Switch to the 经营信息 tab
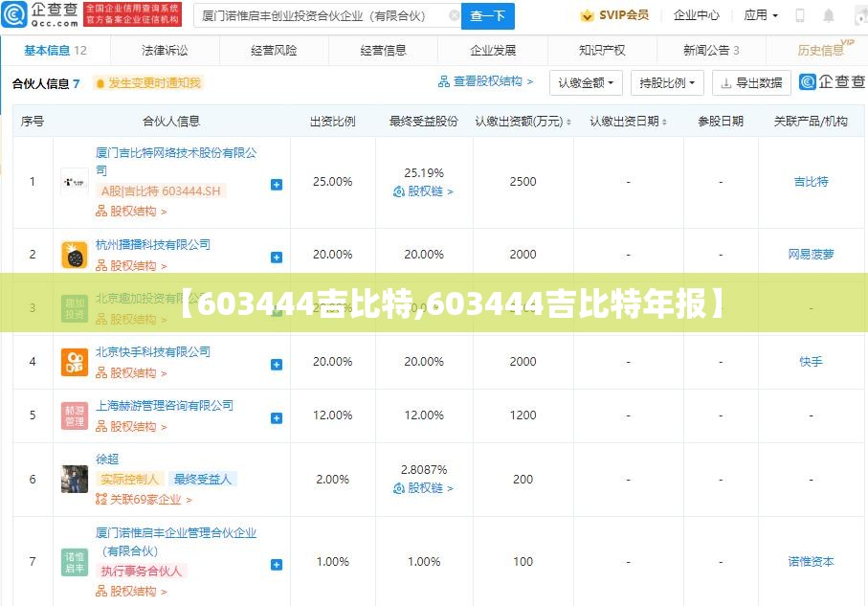868x606 pixels. (x=383, y=51)
